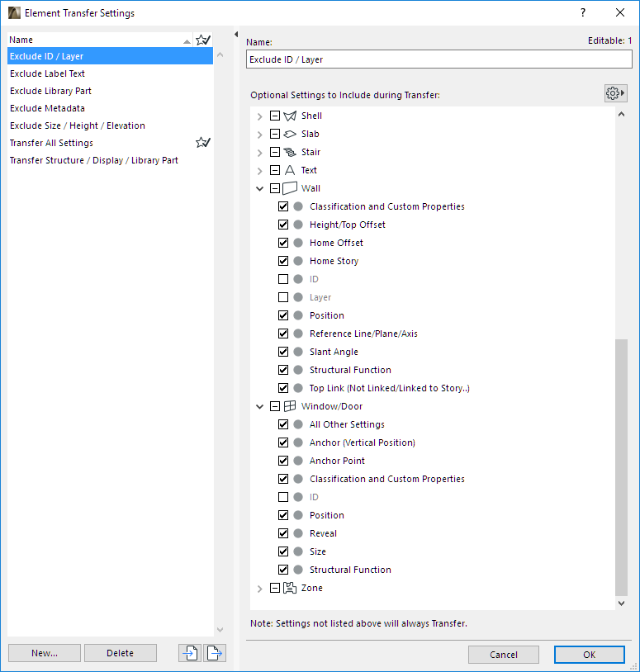The image size is (640, 672).
Task: Sort list by the Name column header
Action: click(x=100, y=40)
